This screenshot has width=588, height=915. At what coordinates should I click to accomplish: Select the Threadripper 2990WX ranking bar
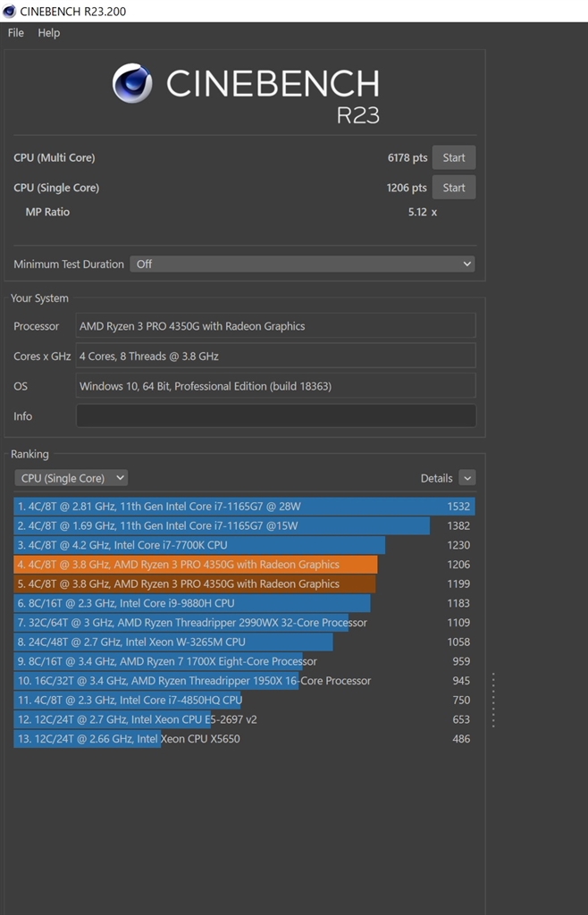tap(181, 623)
